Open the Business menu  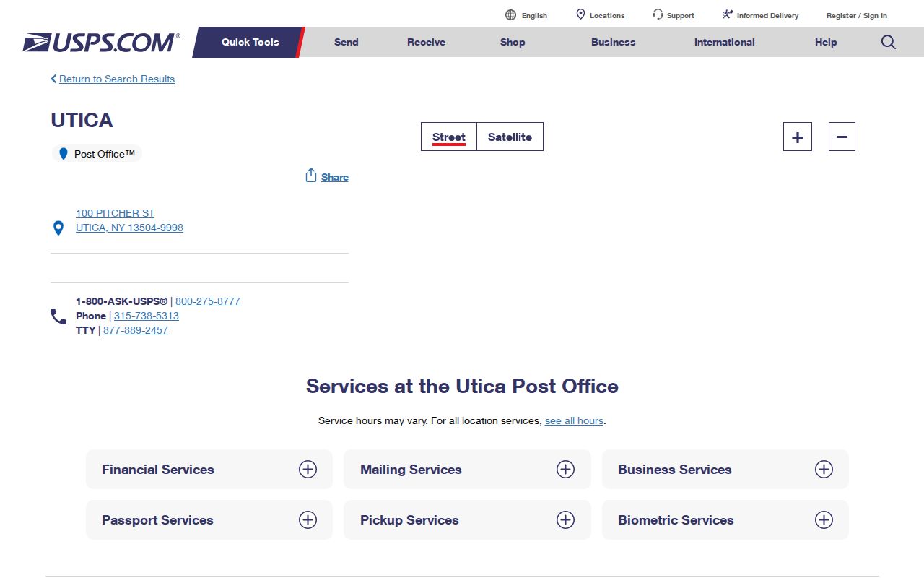point(614,42)
